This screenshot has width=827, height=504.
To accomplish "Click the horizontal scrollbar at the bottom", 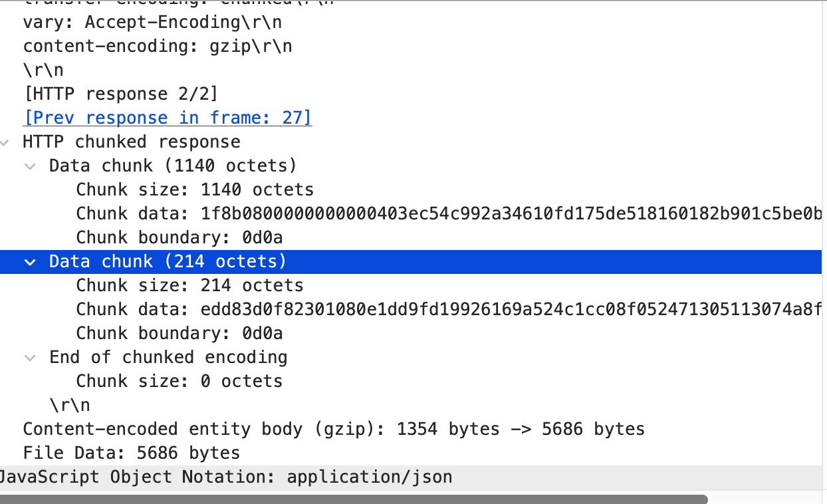I will pyautogui.click(x=352, y=497).
